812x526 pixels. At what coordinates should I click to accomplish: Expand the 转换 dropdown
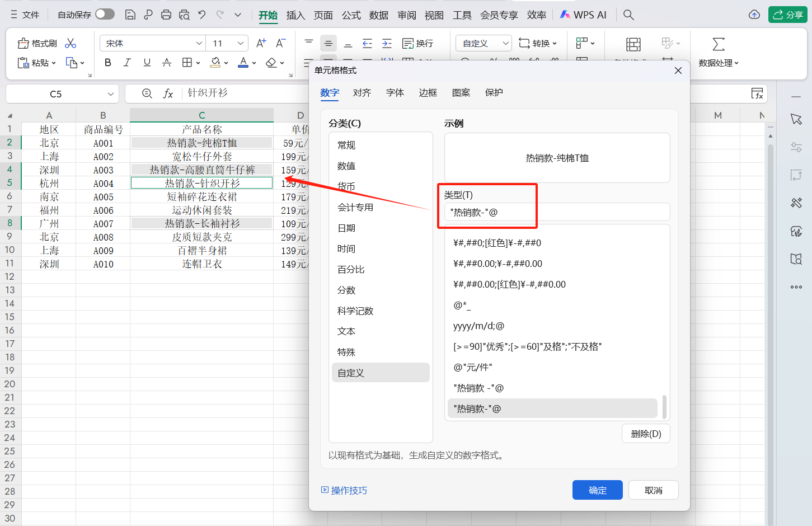[x=538, y=43]
